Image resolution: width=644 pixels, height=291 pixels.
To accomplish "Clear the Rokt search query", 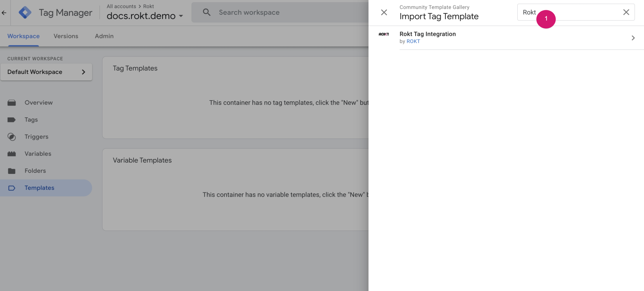I will click(626, 12).
